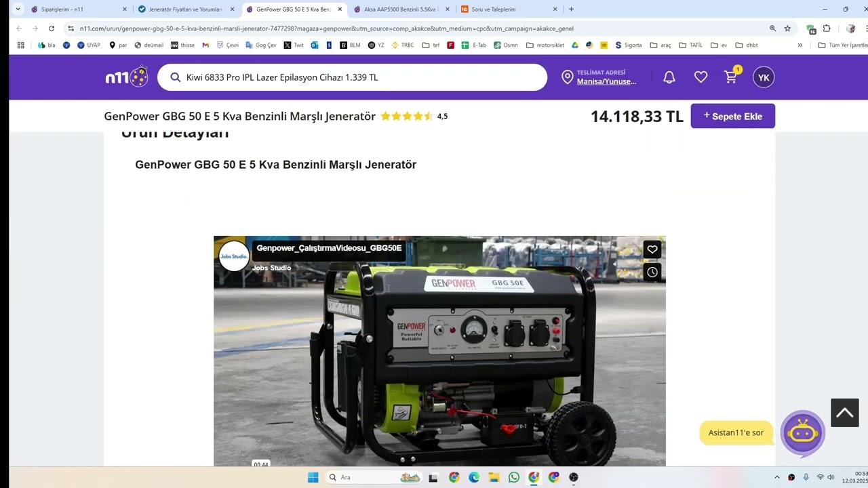The width and height of the screenshot is (868, 488).
Task: Show hidden system tray icons
Action: pos(776,477)
